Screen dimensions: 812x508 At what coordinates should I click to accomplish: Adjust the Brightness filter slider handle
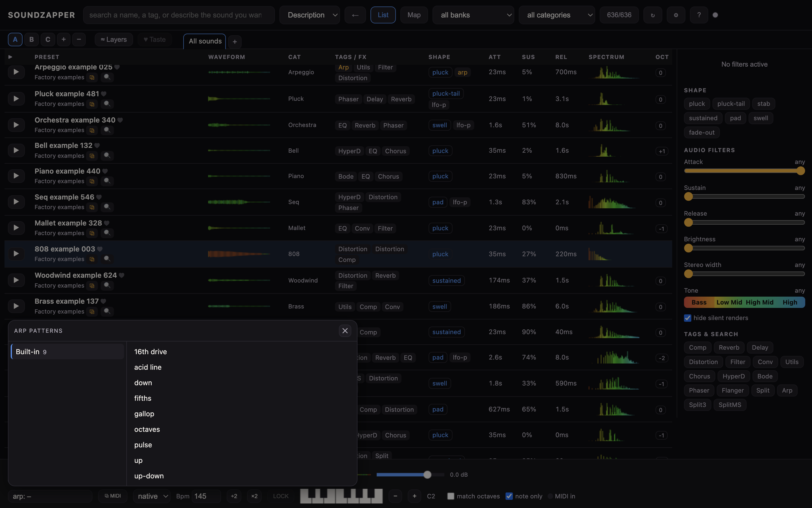[x=689, y=248]
